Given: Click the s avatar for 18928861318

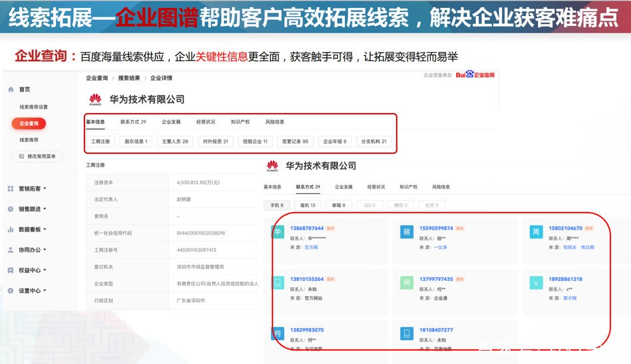Looking at the screenshot, I should [536, 283].
